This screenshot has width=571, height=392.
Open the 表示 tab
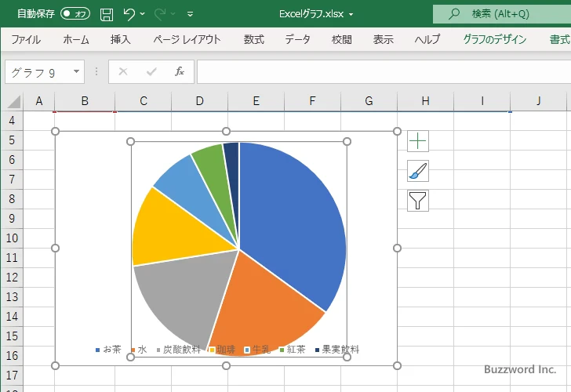383,39
